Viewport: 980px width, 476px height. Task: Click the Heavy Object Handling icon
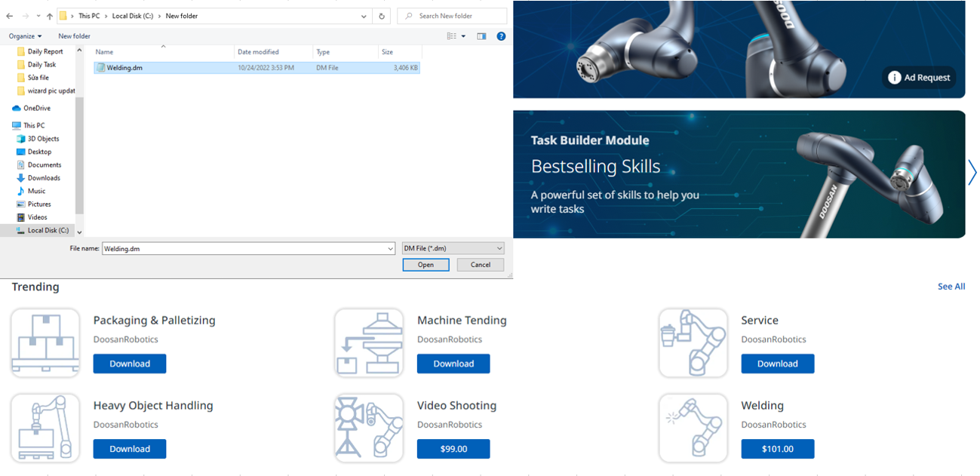coord(45,428)
